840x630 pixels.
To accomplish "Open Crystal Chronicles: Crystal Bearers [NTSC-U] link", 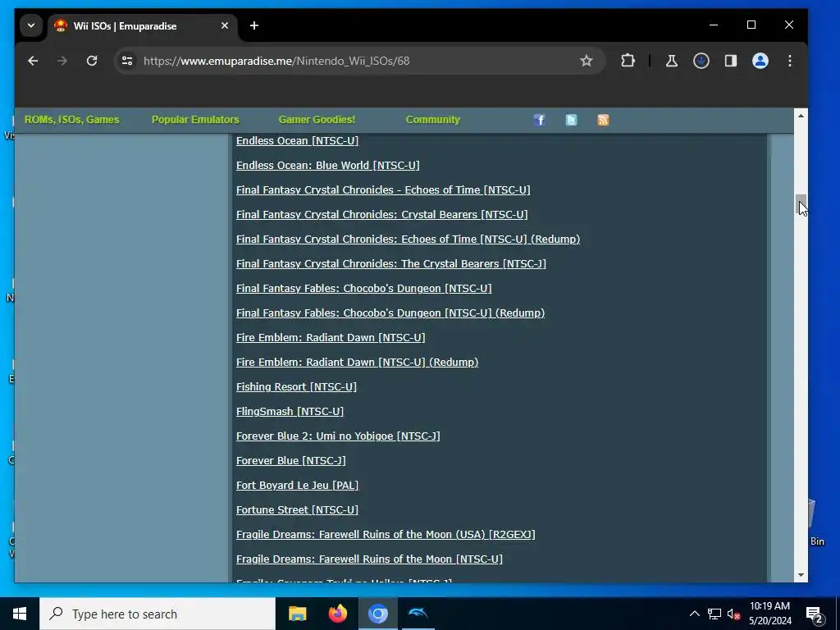I will pos(382,215).
